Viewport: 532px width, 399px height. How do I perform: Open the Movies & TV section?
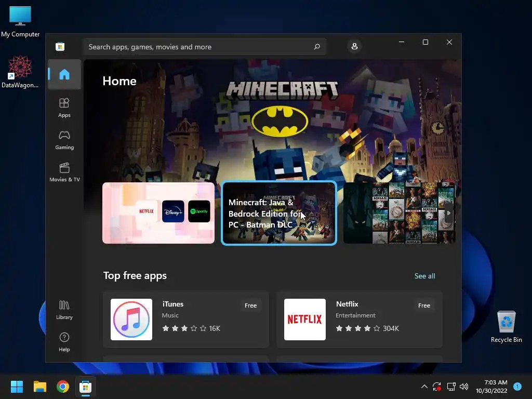pos(64,172)
